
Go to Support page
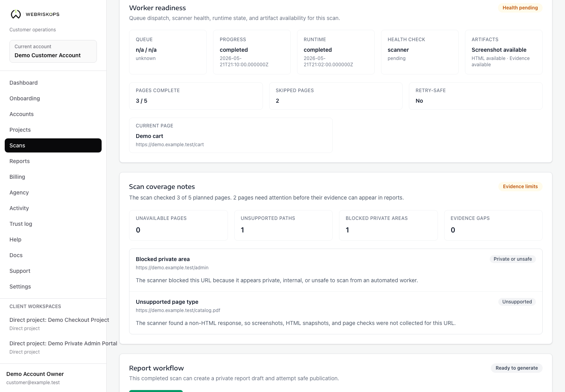click(53, 271)
